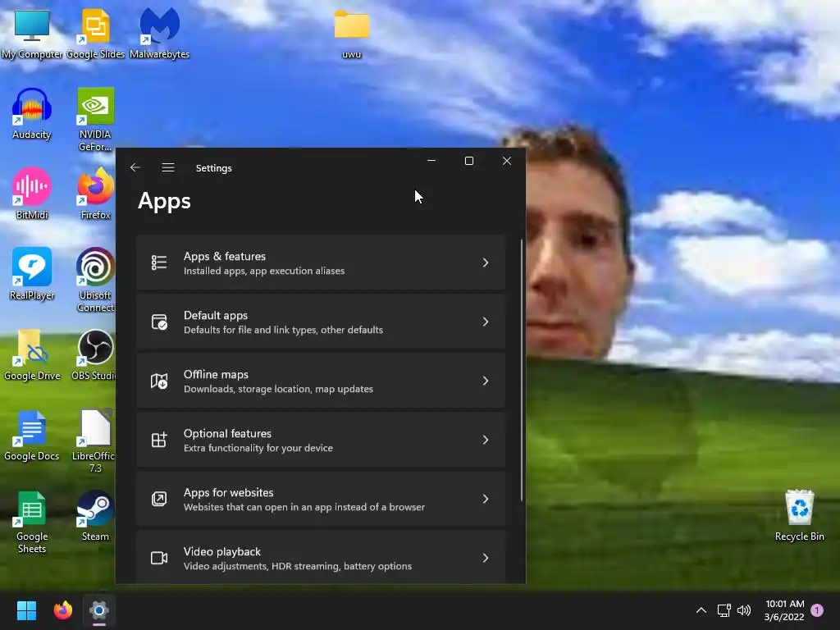Click the Windows Start button

click(x=26, y=610)
